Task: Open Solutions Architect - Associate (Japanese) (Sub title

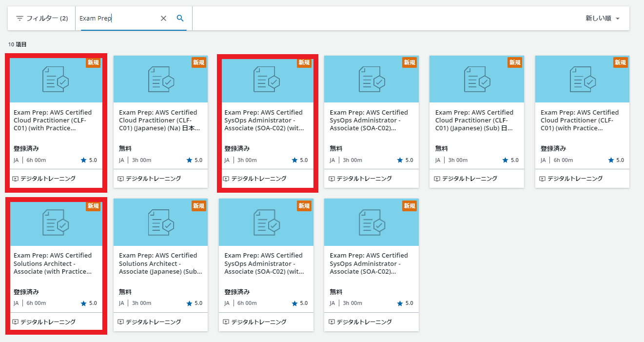Action: (x=160, y=263)
